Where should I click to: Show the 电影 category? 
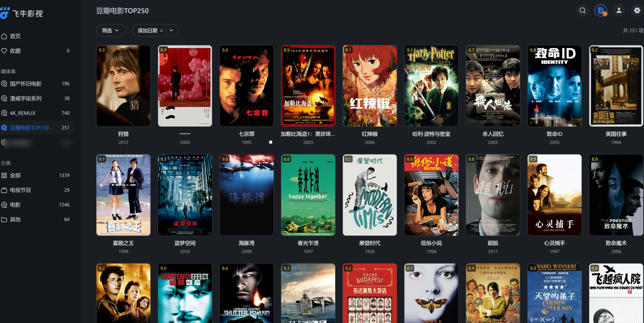[x=37, y=205]
